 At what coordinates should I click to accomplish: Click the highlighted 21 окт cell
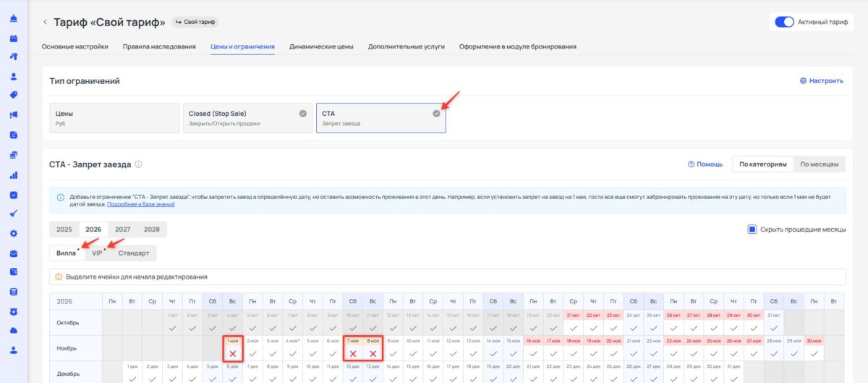(x=574, y=323)
